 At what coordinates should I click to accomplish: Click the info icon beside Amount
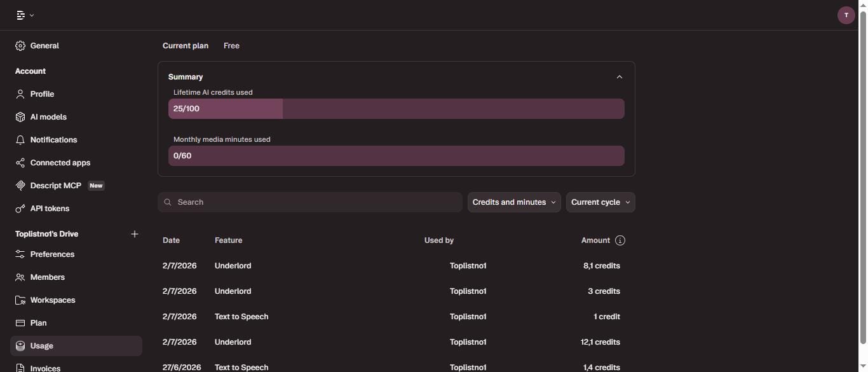coord(620,240)
